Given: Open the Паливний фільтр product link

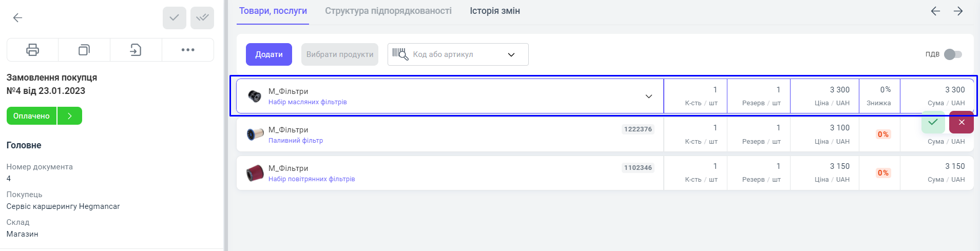Looking at the screenshot, I should click(296, 141).
